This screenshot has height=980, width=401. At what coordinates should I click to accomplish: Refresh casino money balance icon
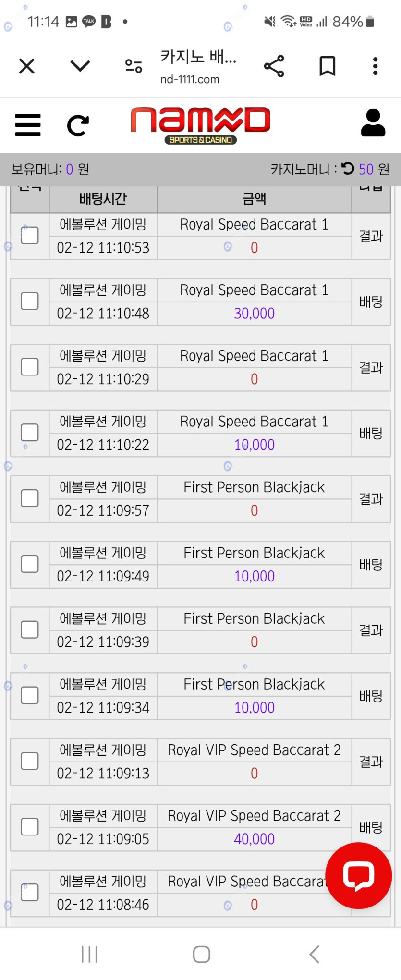click(x=348, y=169)
